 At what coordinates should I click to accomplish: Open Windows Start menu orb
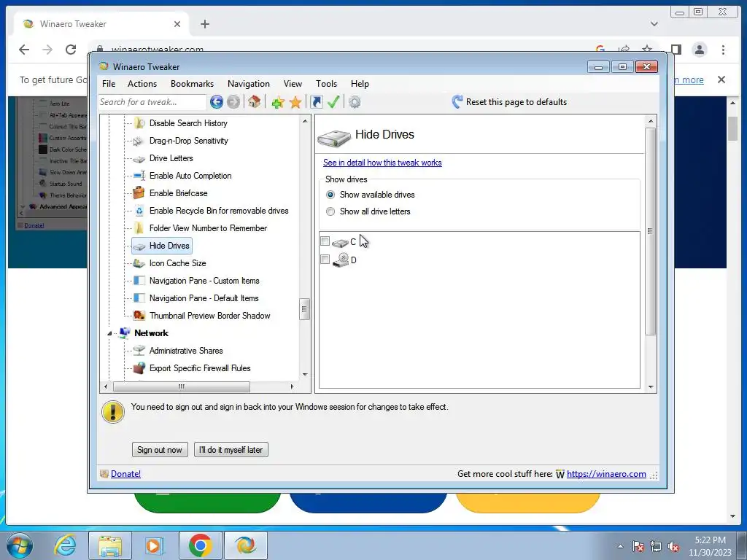[19, 545]
